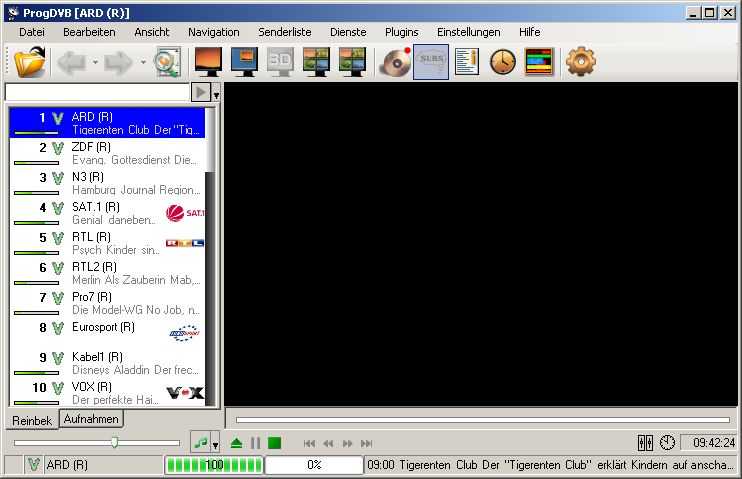Click the 3D display mode icon
This screenshot has width=742, height=479.
coord(280,62)
